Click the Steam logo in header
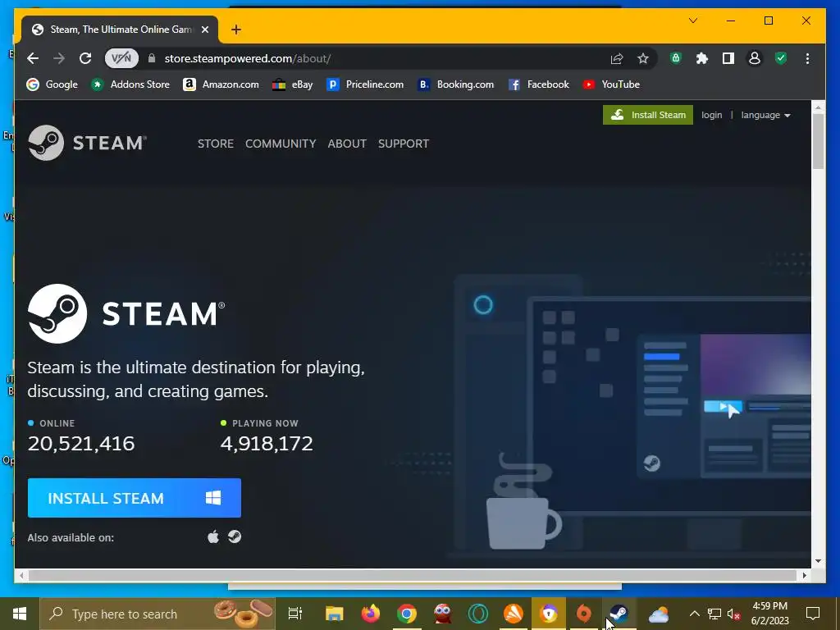The height and width of the screenshot is (630, 840). click(x=87, y=143)
